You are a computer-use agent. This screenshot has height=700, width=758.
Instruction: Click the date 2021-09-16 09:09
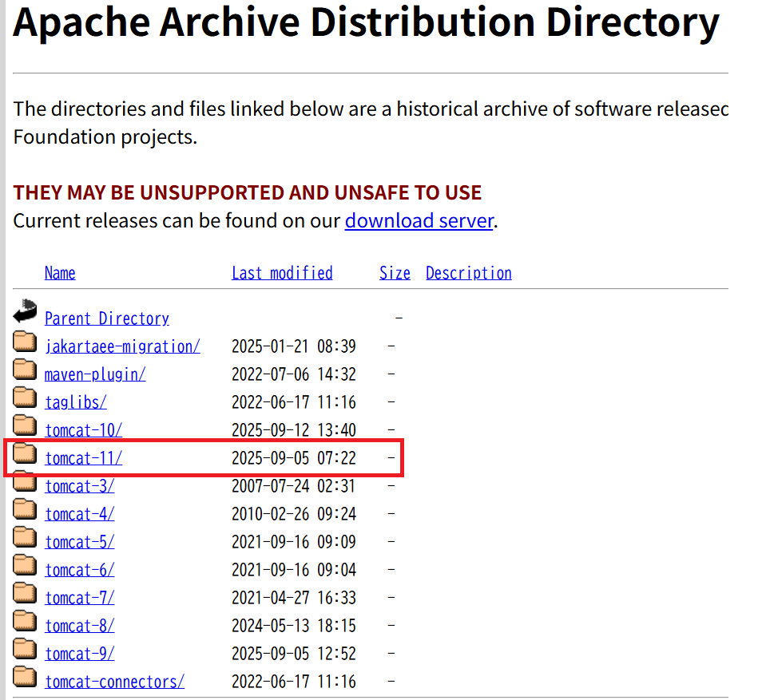[293, 543]
